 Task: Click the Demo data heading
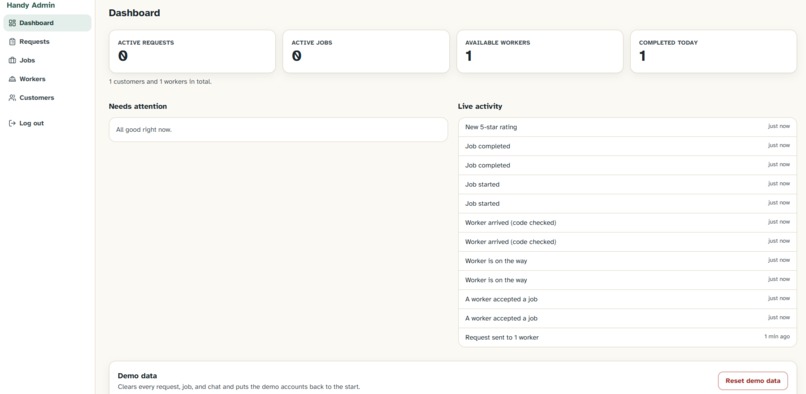(x=137, y=376)
